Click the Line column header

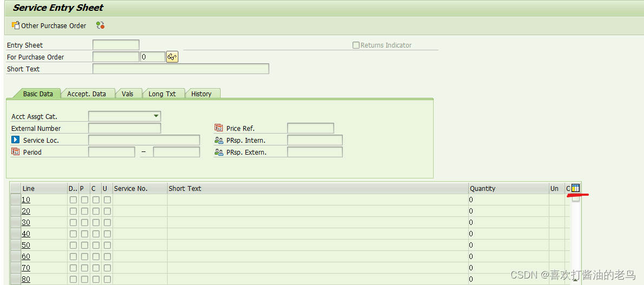(x=44, y=189)
